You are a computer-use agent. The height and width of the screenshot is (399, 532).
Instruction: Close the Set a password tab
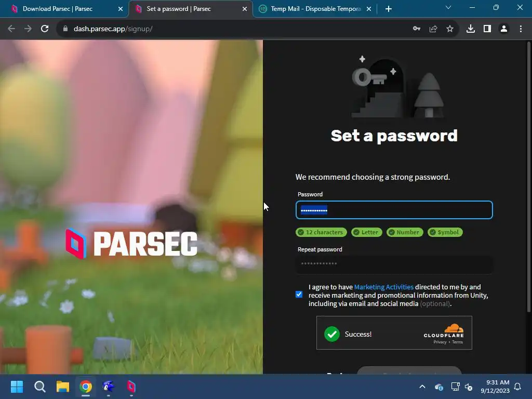(245, 9)
